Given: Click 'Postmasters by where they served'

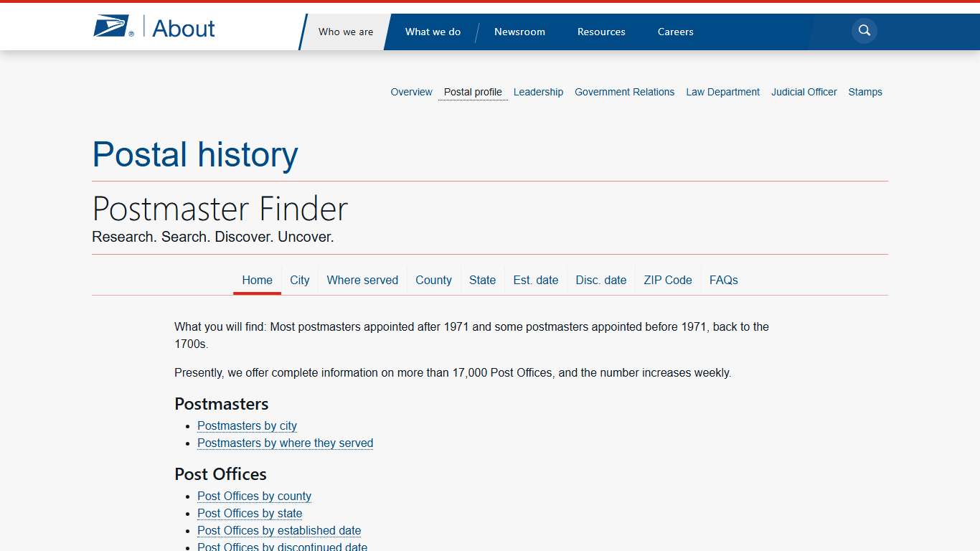Looking at the screenshot, I should point(285,443).
